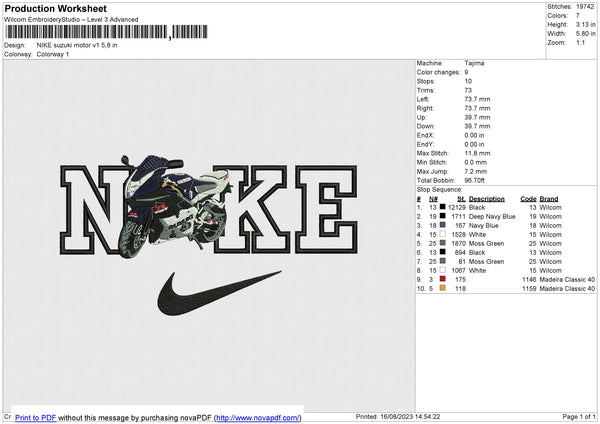600x424 pixels.
Task: Click the black swatch in stop 6
Action: (x=443, y=252)
